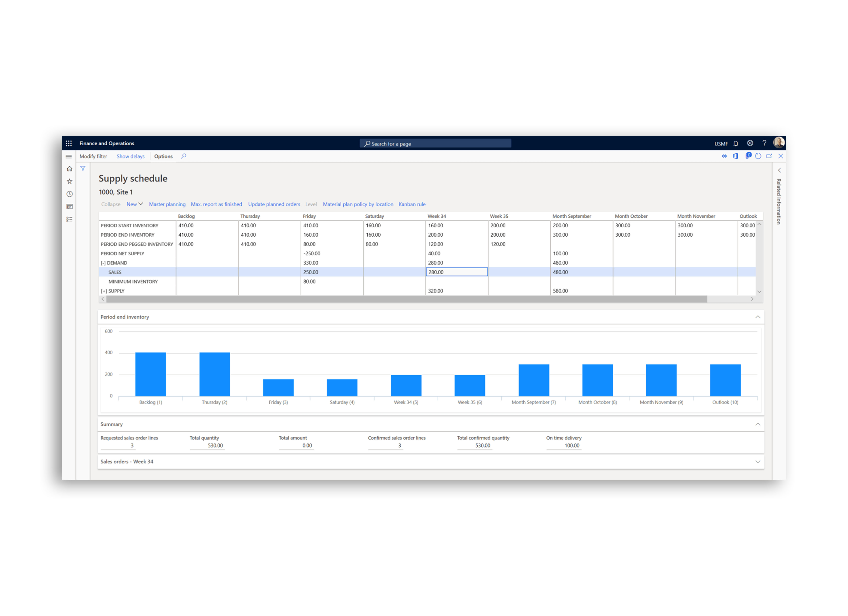Expand the Sales orders - Week 34 section

tap(758, 462)
